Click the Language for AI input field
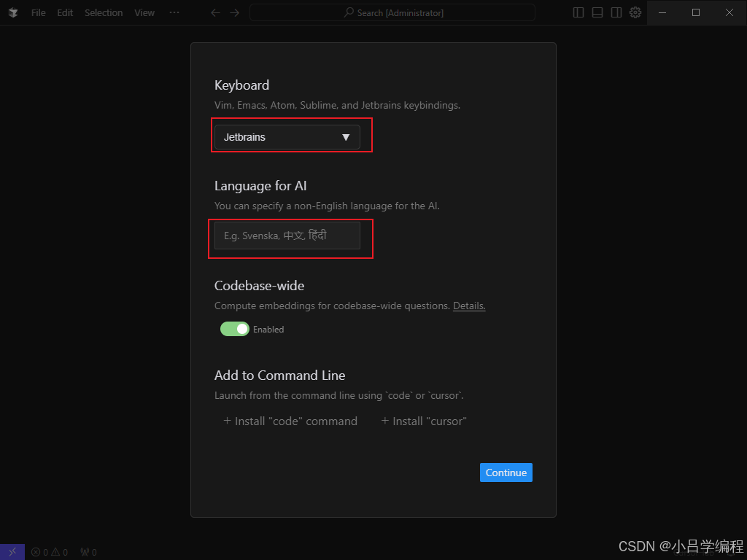Viewport: 747px width, 560px height. pyautogui.click(x=287, y=236)
